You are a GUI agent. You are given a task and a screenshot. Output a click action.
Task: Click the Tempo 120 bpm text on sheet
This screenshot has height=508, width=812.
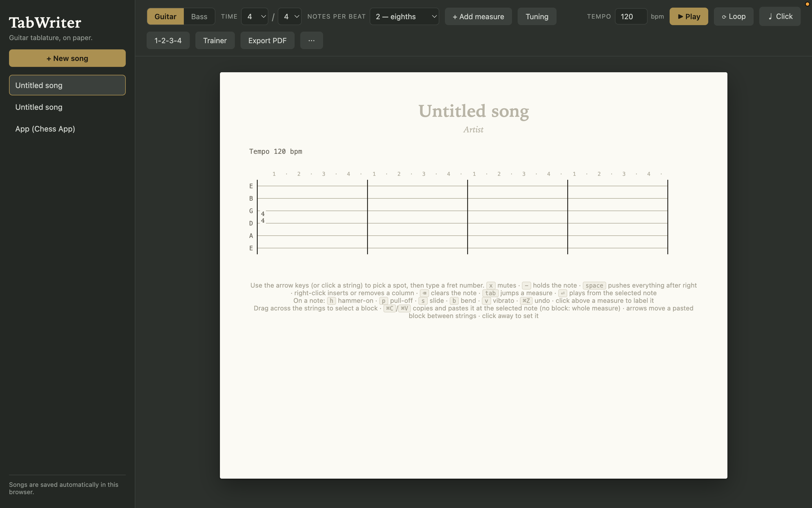[275, 152]
